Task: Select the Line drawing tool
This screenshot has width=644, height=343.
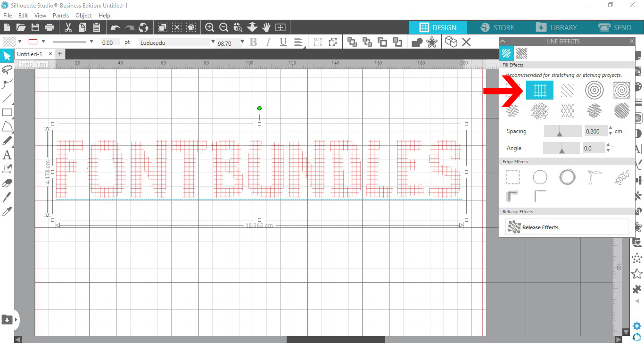Action: point(7,98)
